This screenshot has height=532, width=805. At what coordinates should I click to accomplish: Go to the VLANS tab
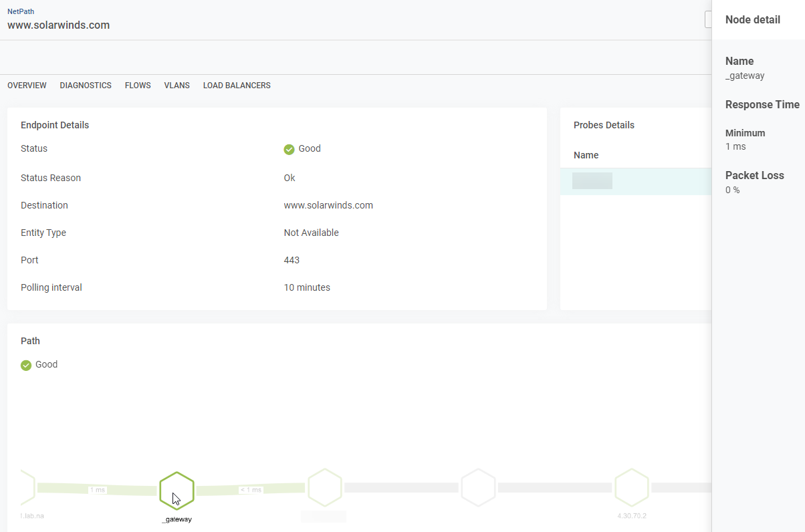click(x=177, y=86)
